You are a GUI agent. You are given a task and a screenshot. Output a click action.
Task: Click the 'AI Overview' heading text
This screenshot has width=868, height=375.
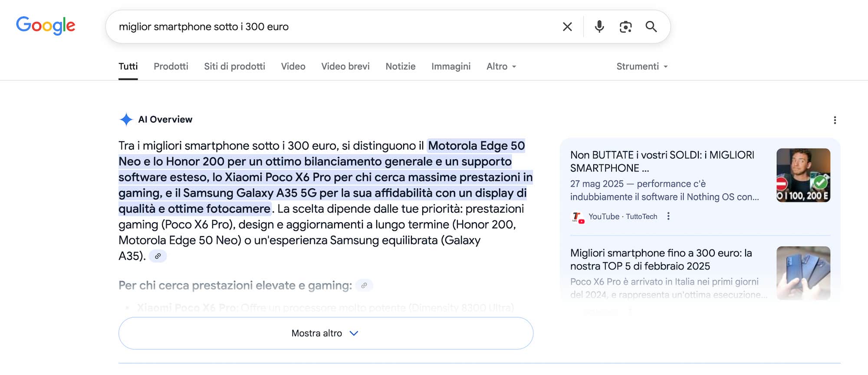tap(165, 119)
